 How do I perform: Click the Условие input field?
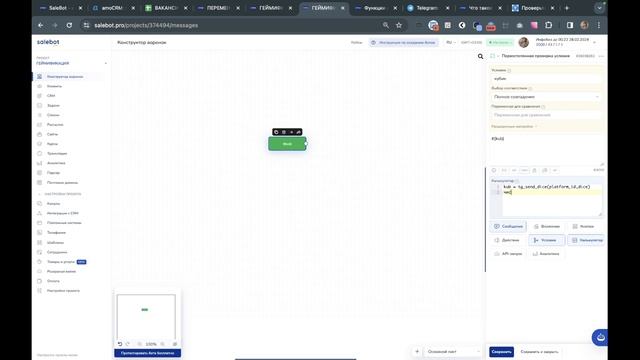tap(546, 78)
